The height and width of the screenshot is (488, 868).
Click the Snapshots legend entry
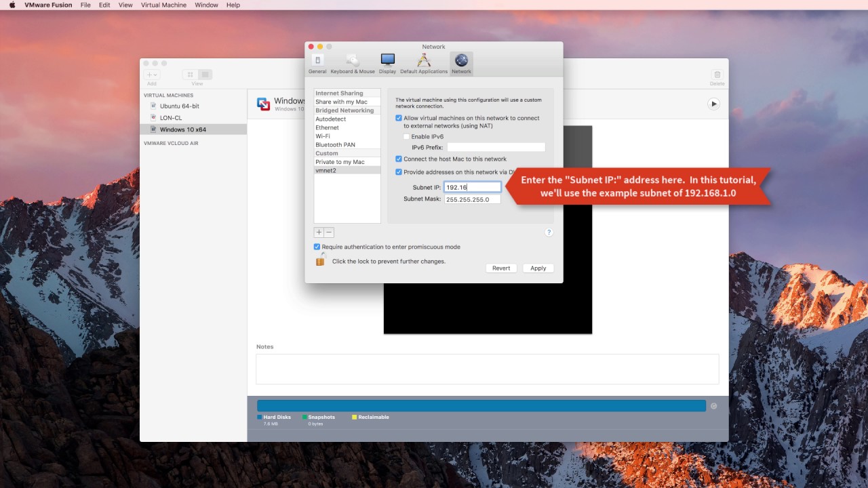click(319, 418)
